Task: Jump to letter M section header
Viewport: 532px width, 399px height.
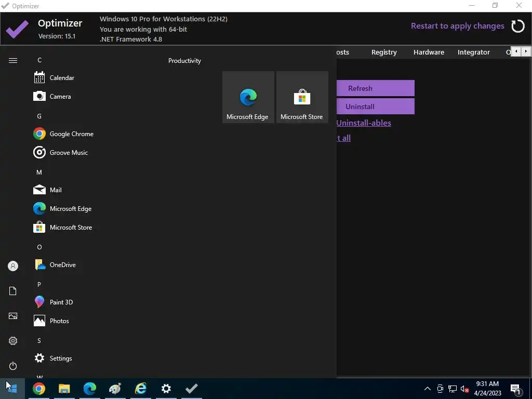Action: coord(39,172)
